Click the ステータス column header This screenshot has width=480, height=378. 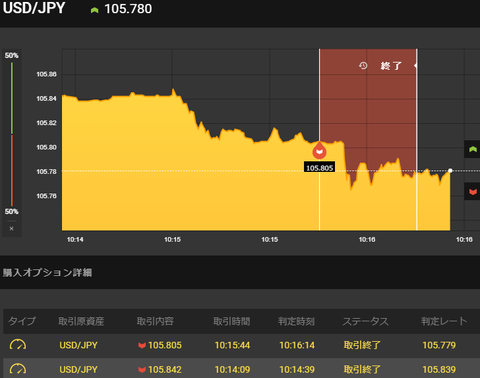click(366, 321)
